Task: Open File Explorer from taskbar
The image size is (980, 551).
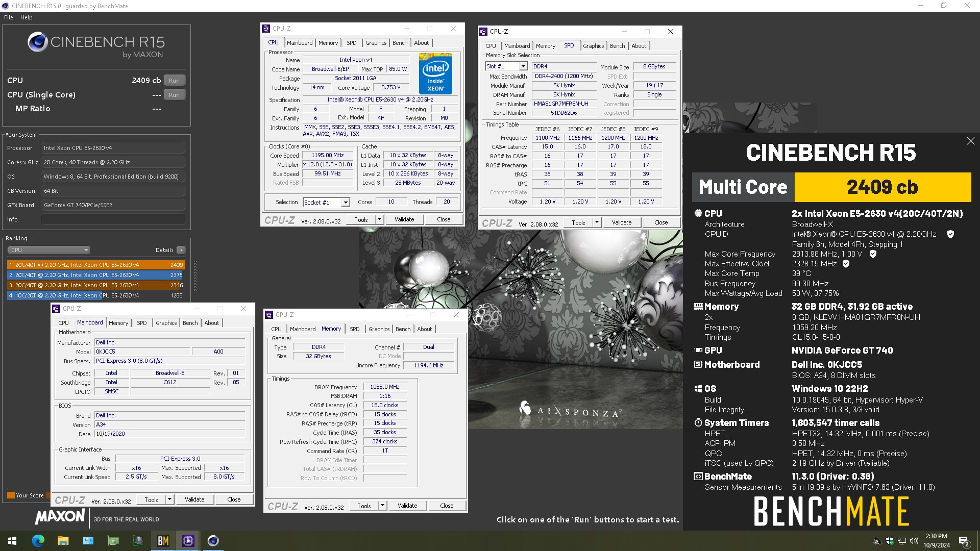Action: pyautogui.click(x=63, y=541)
